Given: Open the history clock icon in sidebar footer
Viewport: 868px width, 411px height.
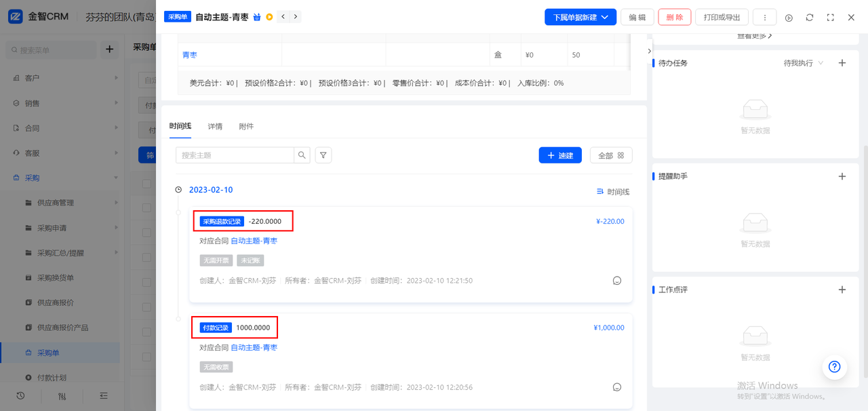Looking at the screenshot, I should click(x=21, y=395).
